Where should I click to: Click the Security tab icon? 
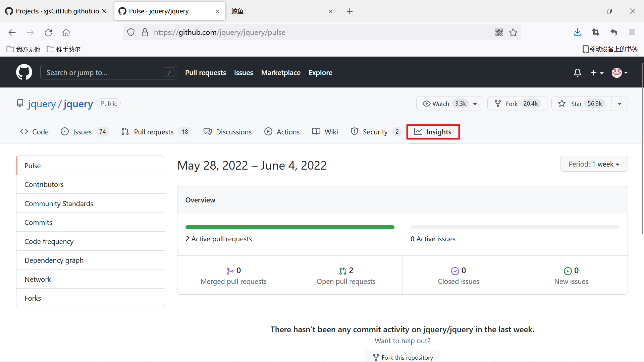click(354, 132)
